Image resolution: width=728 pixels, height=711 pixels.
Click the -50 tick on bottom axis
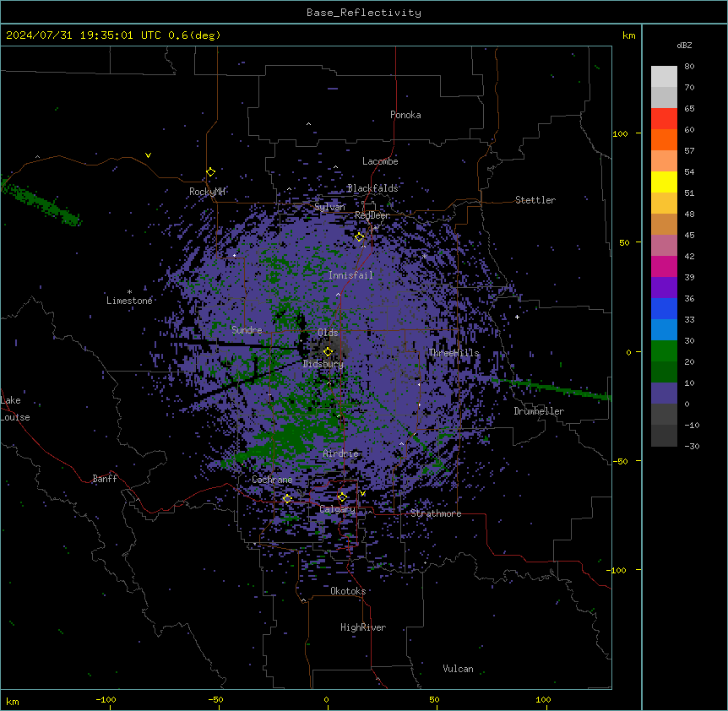[215, 699]
